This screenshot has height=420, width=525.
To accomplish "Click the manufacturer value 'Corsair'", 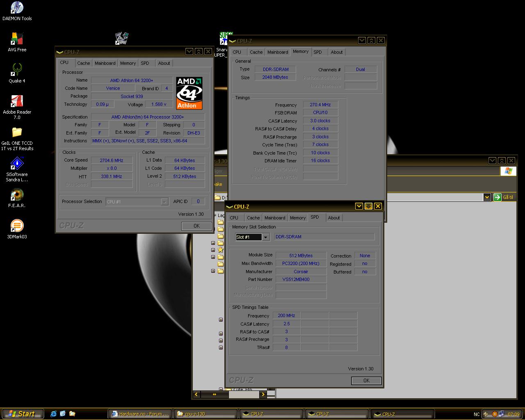I will 301,272.
